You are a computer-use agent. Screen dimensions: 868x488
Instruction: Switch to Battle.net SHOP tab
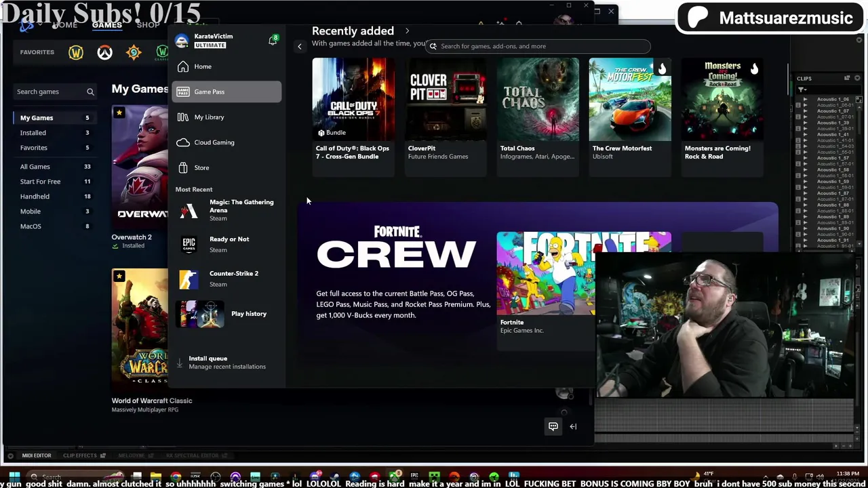click(x=148, y=25)
